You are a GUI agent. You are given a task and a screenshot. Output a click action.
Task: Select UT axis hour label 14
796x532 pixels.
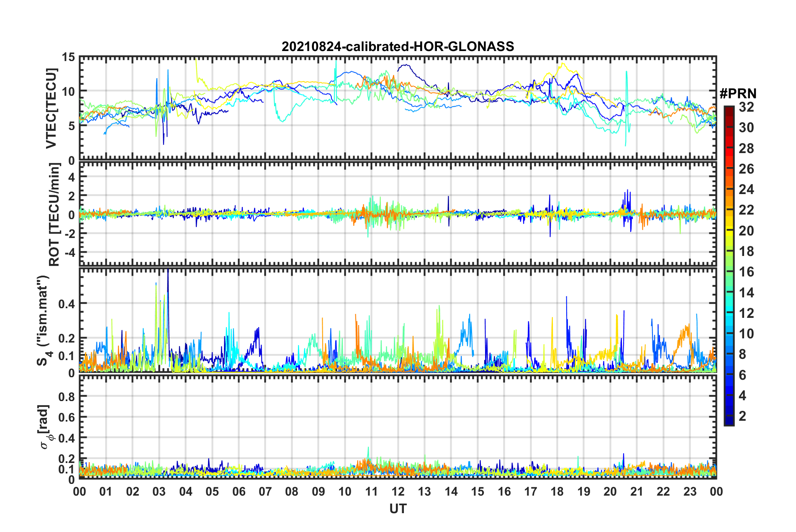point(451,491)
